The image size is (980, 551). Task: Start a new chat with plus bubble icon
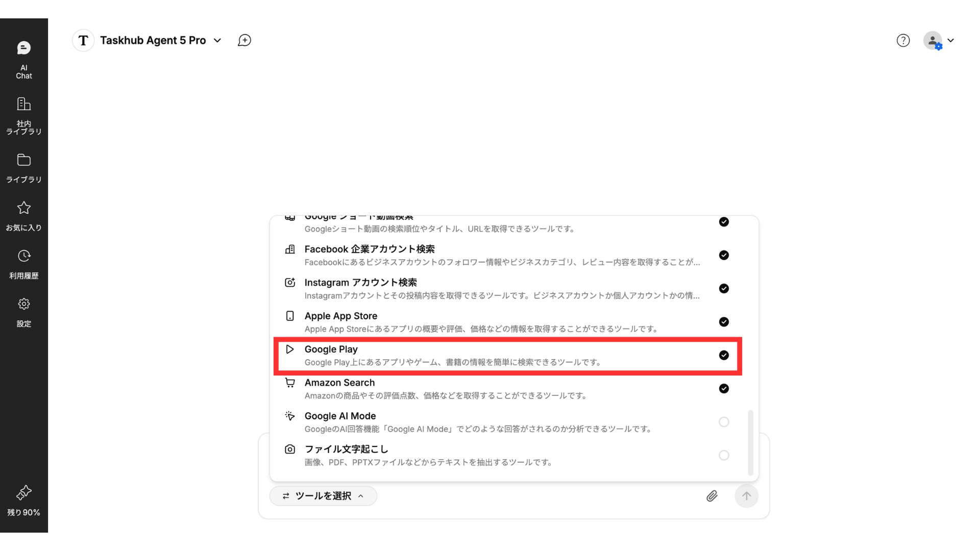pyautogui.click(x=244, y=40)
